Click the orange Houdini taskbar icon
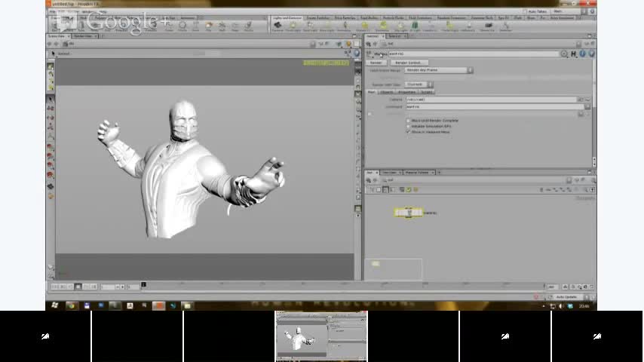 coord(158,305)
